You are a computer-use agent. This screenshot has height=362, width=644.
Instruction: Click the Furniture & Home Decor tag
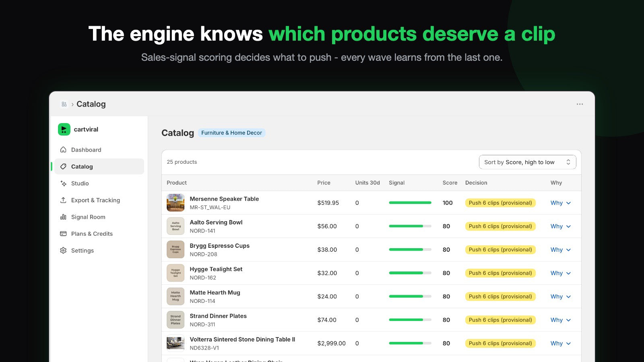[x=231, y=133]
